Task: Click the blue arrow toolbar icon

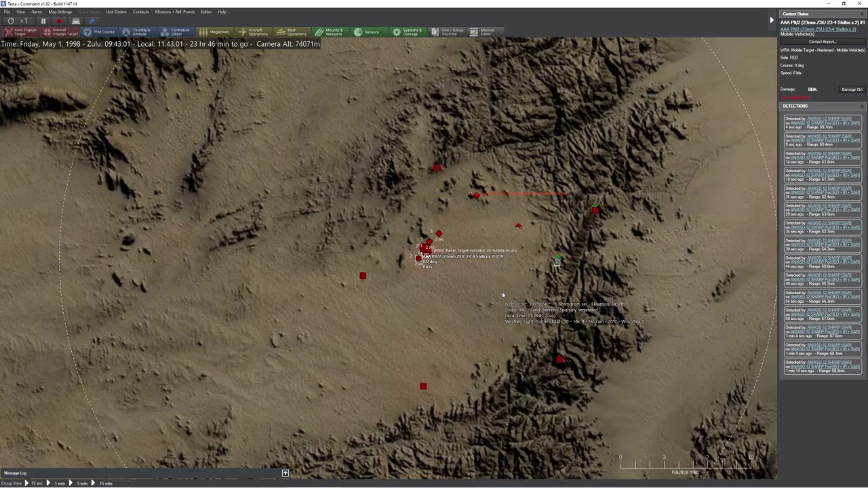Action: coord(92,21)
